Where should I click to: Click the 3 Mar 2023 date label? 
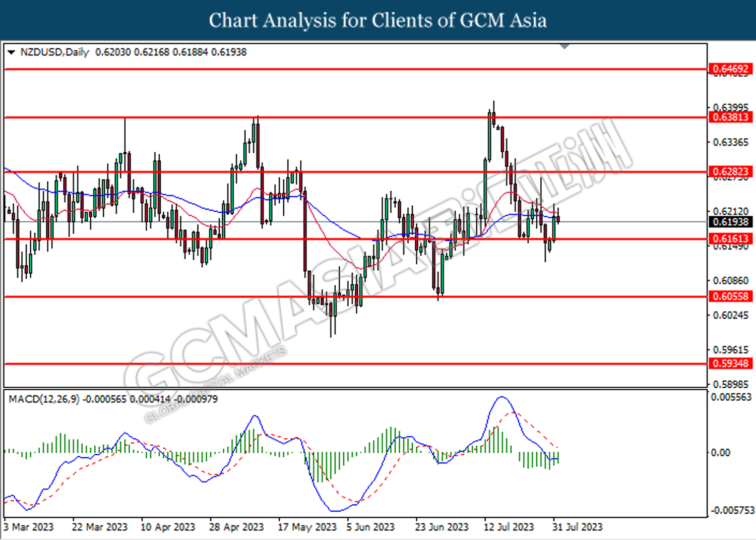pyautogui.click(x=29, y=527)
